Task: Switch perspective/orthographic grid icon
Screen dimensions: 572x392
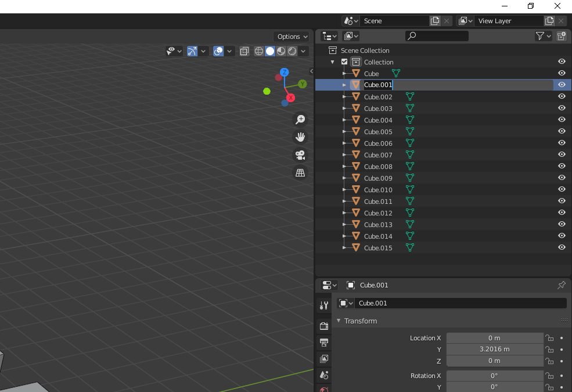Action: pos(300,173)
